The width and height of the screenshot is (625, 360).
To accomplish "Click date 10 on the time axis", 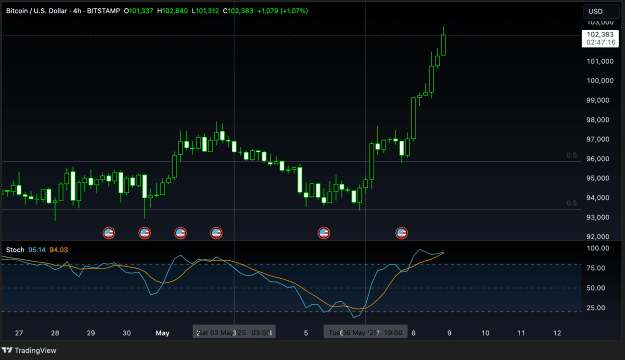I will pos(485,333).
